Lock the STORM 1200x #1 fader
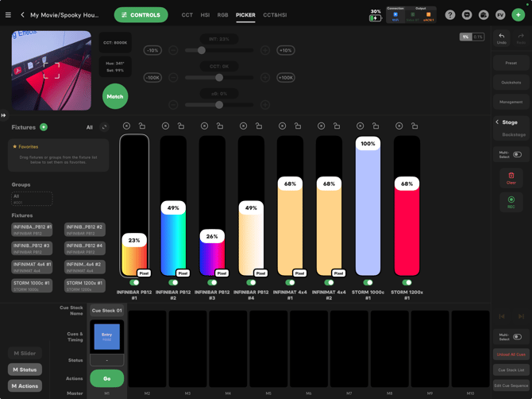 click(414, 126)
